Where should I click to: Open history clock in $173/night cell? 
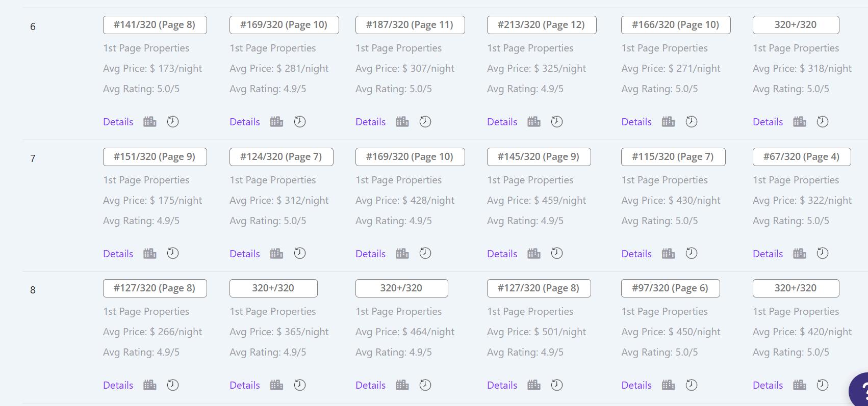coord(173,122)
